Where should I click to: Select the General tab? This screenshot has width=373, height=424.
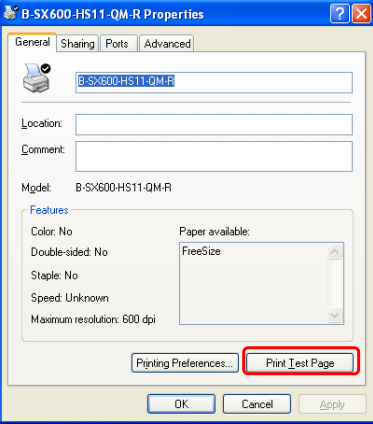click(x=32, y=42)
